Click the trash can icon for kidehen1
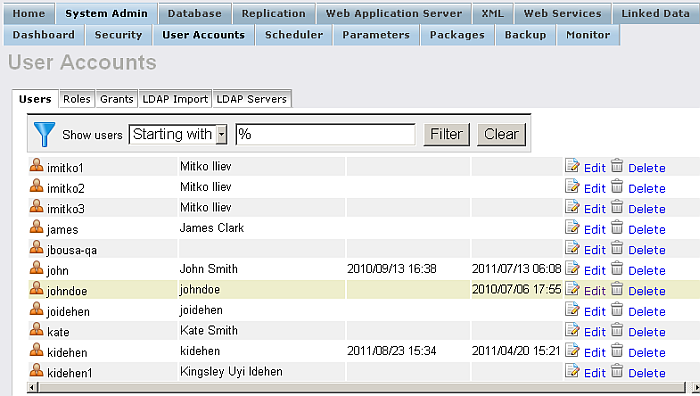700x396 pixels. [x=617, y=371]
